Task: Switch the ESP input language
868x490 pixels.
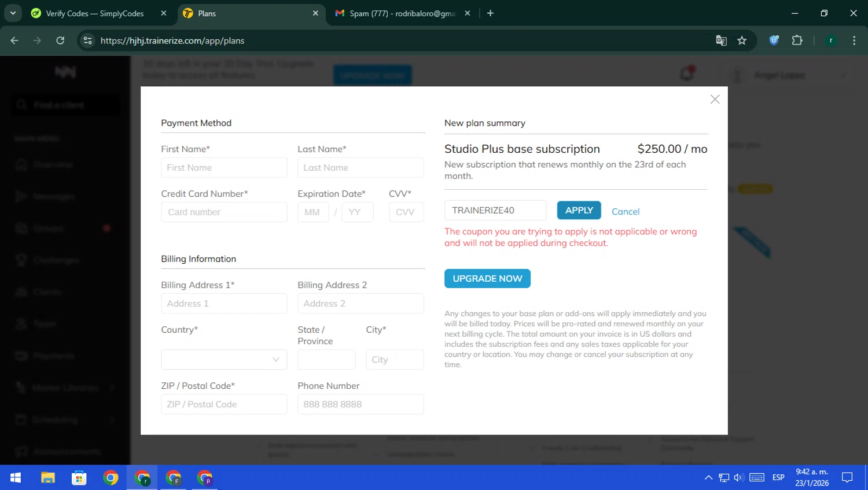Action: pyautogui.click(x=778, y=478)
